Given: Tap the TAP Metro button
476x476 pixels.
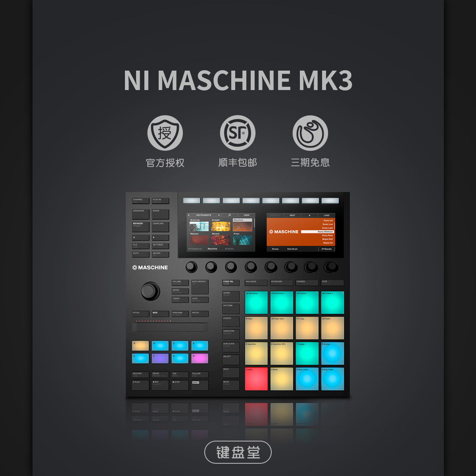Looking at the screenshot, I should [x=180, y=374].
